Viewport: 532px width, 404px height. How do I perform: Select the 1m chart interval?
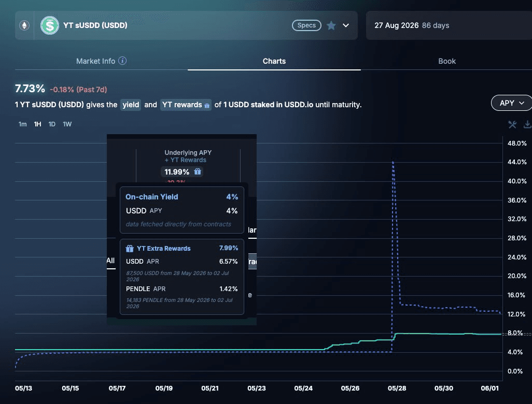pos(22,124)
